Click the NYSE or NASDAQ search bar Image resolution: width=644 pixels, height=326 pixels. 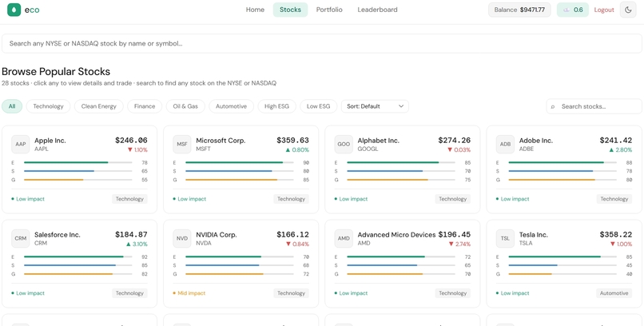(321, 43)
